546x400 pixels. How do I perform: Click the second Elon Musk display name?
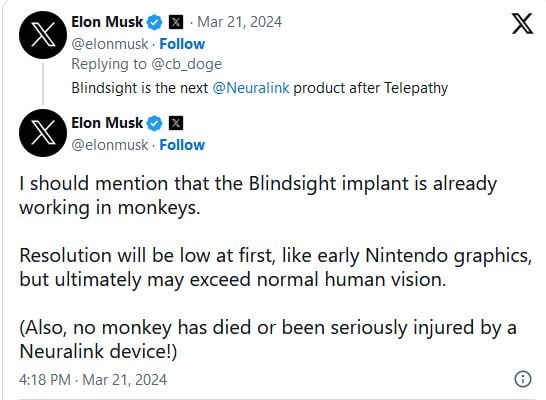pyautogui.click(x=107, y=123)
